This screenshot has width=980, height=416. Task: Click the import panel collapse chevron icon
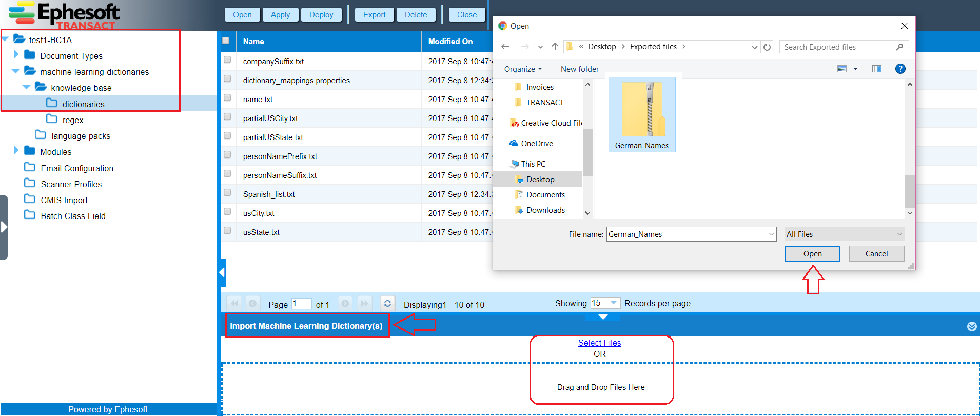pos(972,327)
